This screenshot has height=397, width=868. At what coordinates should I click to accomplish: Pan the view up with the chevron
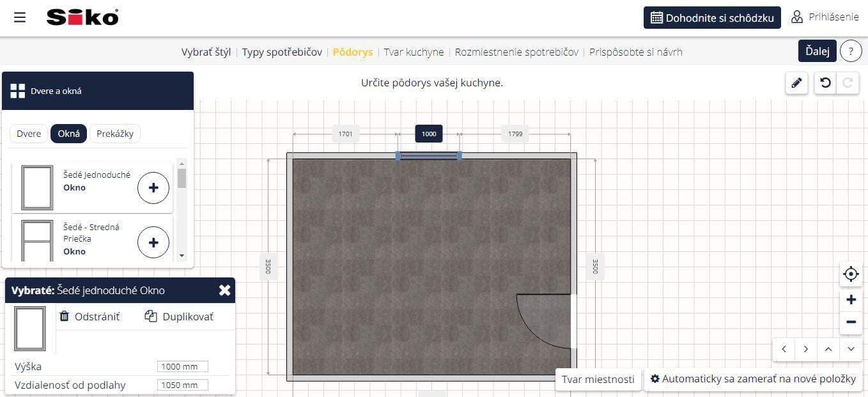pos(828,349)
